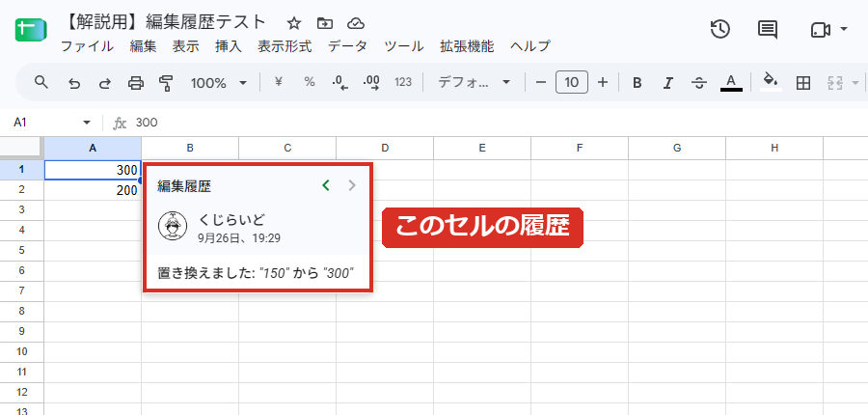Print the spreadsheet
Viewport: 868px width, 415px height.
136,83
